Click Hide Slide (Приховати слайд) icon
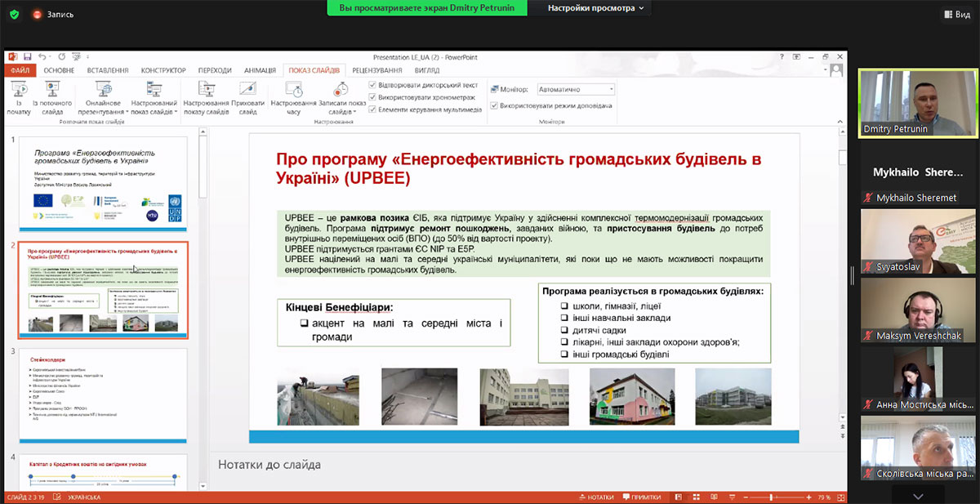Viewport: 980px width, 504px height. point(247,88)
